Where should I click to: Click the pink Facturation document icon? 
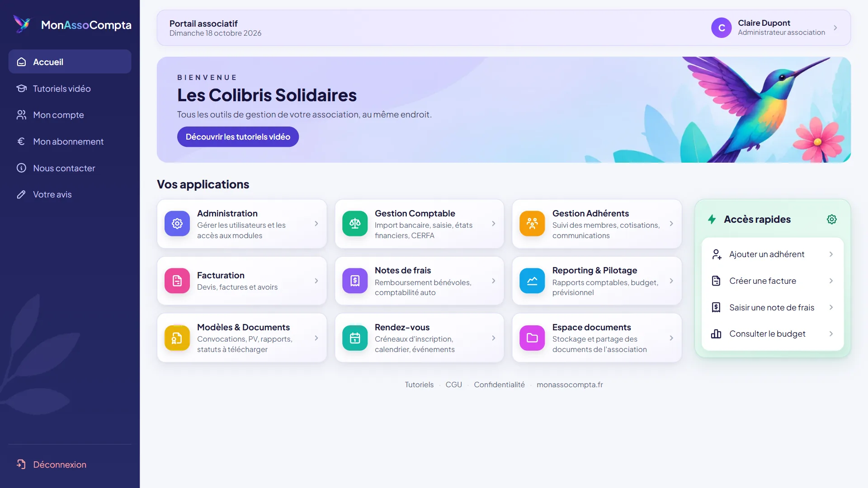[x=177, y=281]
